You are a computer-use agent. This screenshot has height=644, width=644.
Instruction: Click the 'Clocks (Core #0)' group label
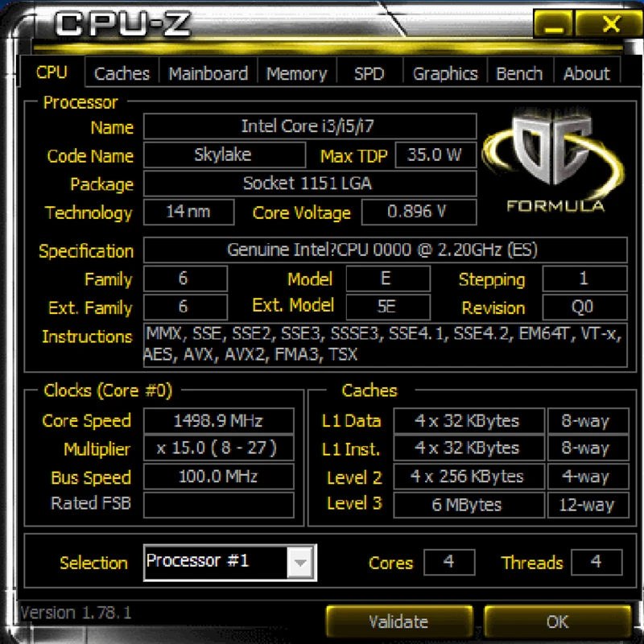point(108,390)
